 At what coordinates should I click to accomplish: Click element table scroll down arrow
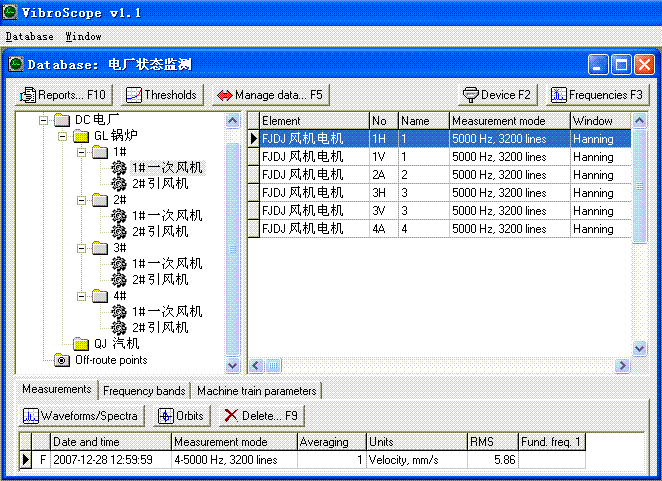click(x=640, y=348)
